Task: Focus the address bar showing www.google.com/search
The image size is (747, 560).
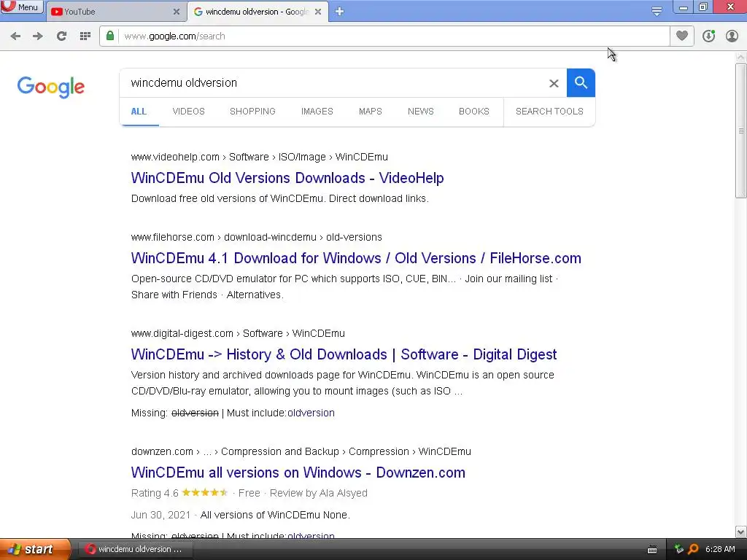Action: tap(393, 36)
